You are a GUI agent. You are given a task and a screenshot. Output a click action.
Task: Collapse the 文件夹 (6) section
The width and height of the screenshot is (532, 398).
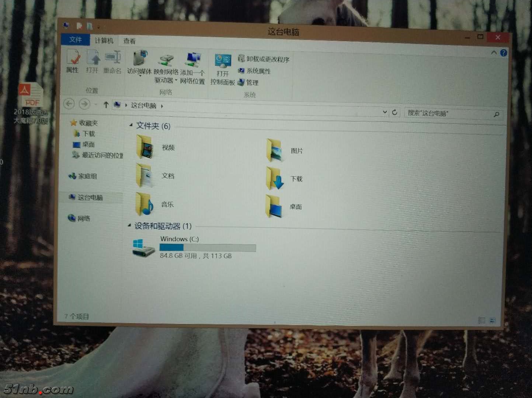tap(131, 125)
